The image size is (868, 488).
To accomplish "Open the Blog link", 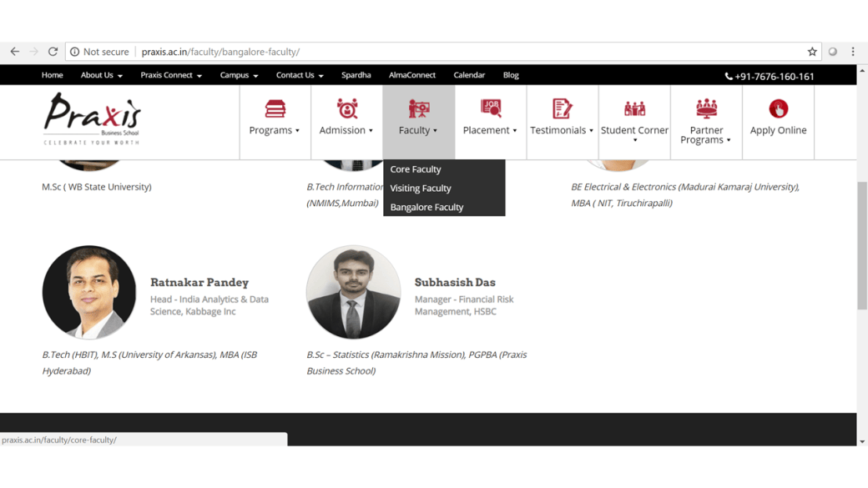I will coord(511,75).
